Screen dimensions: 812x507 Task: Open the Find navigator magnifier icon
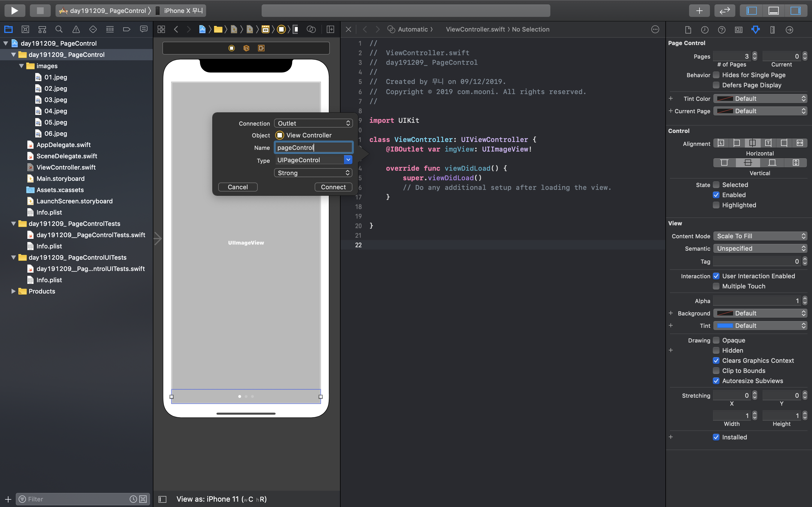[59, 30]
